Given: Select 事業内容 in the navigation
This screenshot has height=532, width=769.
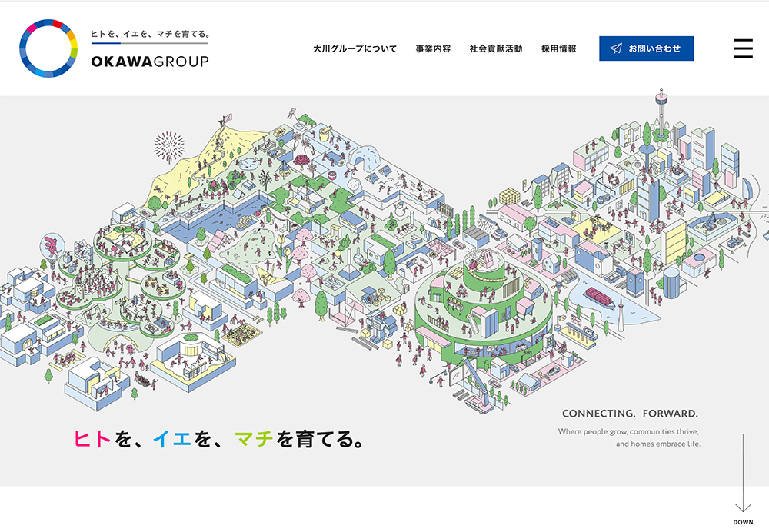Looking at the screenshot, I should [x=434, y=48].
